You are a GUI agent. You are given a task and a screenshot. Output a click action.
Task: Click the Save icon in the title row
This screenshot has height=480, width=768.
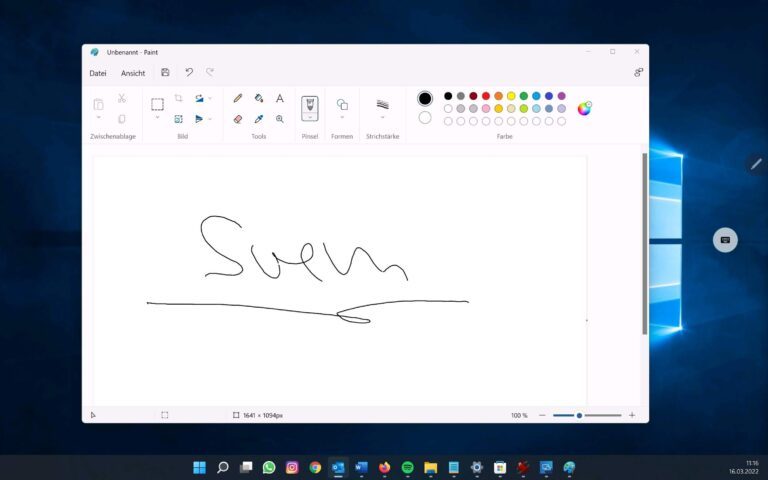pos(165,72)
